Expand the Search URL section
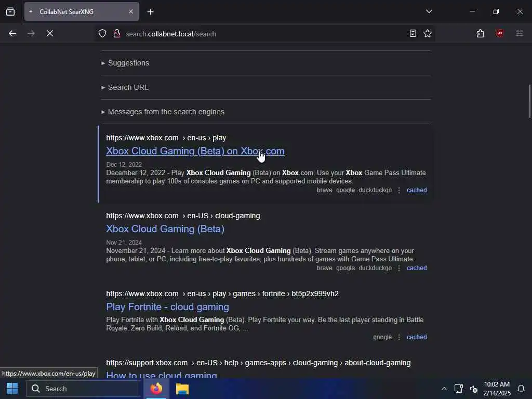 tap(128, 87)
